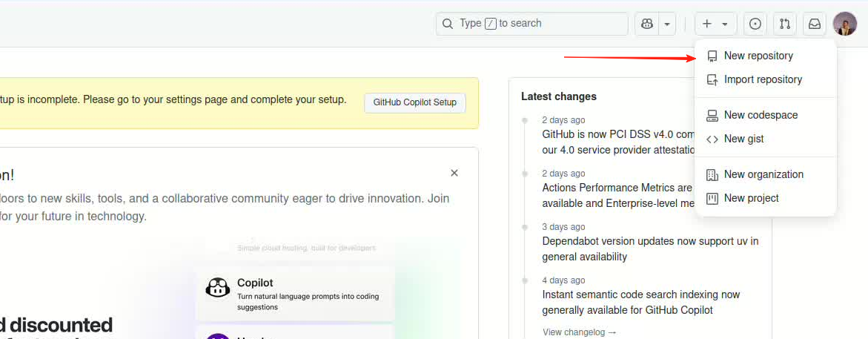Click the search input field
Screen dimensions: 868x339
click(532, 24)
